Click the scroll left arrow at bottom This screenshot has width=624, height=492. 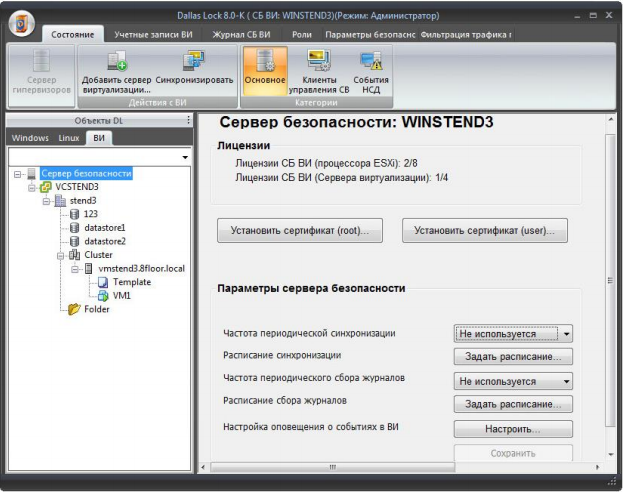click(203, 467)
